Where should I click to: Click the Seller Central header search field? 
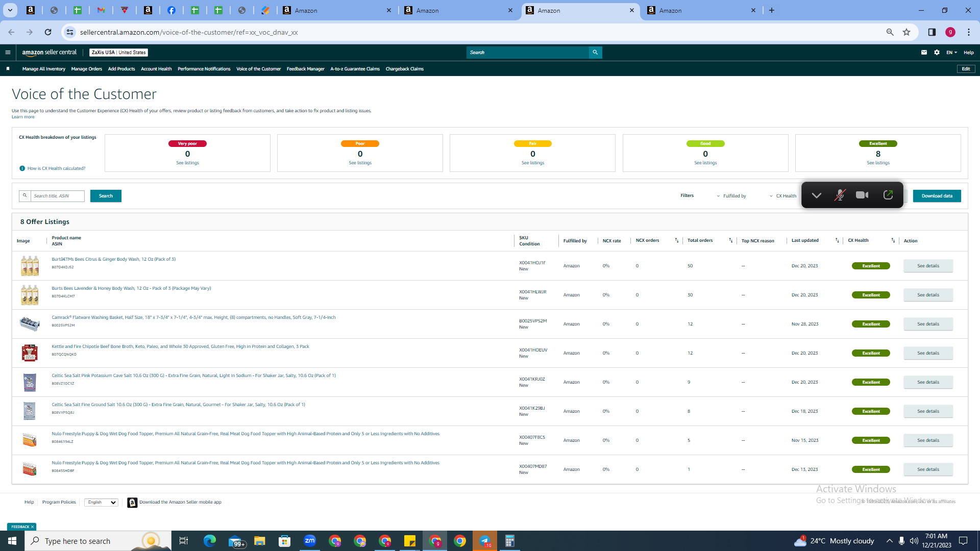click(x=528, y=52)
